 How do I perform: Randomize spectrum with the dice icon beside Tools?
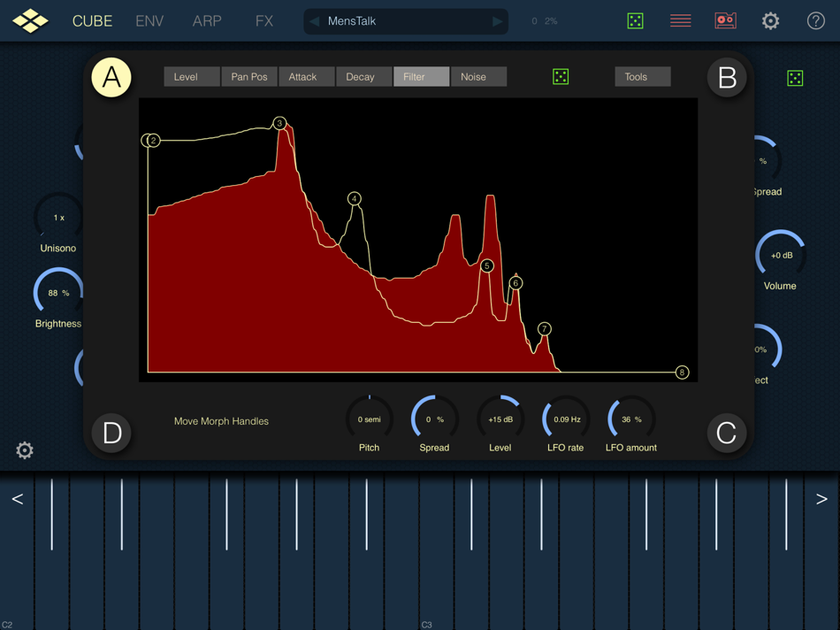tap(561, 77)
